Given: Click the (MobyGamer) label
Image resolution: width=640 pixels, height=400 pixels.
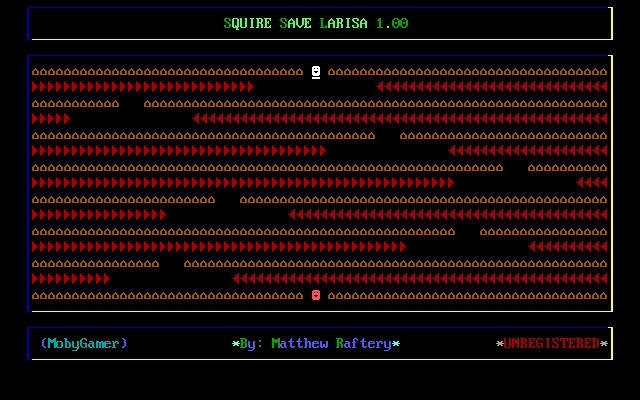Looking at the screenshot, I should pos(84,343).
